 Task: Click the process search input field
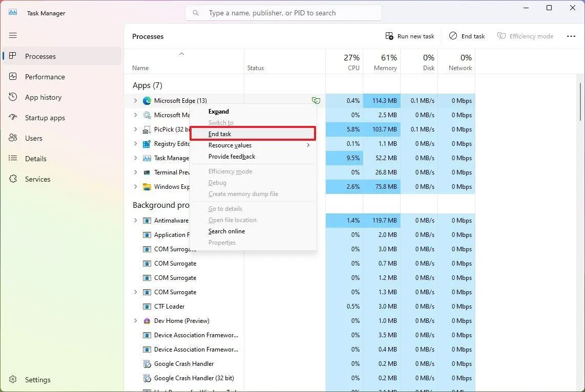click(x=284, y=13)
